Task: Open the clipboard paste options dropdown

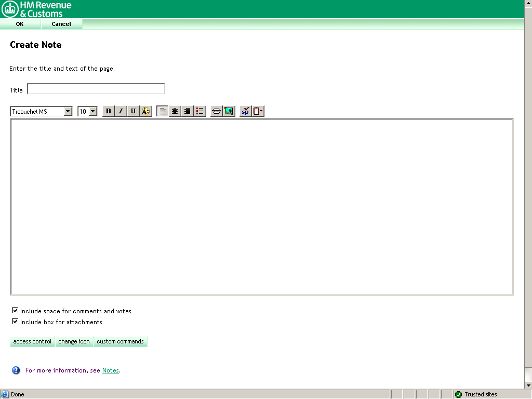Action: click(258, 111)
